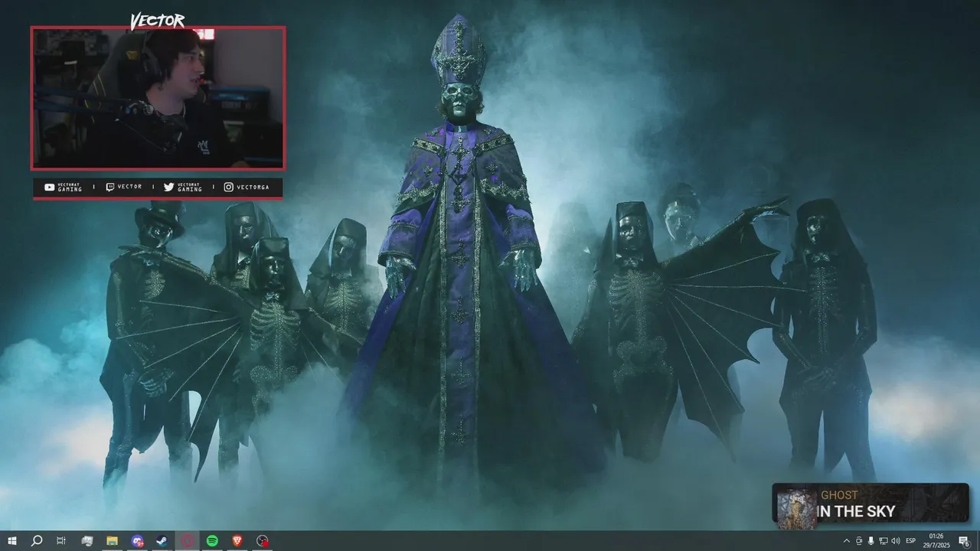Click the Show Desktop sliver at the taskbar's edge
Viewport: 980px width, 551px height.
coord(978,541)
